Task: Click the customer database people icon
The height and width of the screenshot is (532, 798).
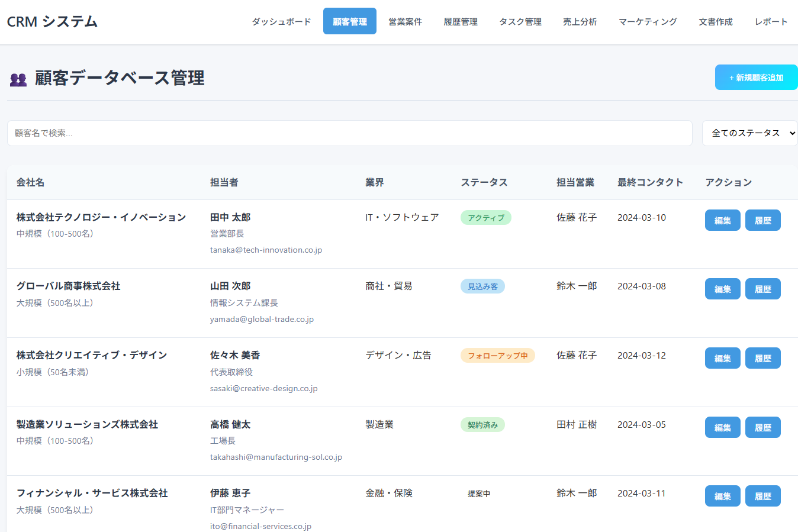Action: pos(18,79)
